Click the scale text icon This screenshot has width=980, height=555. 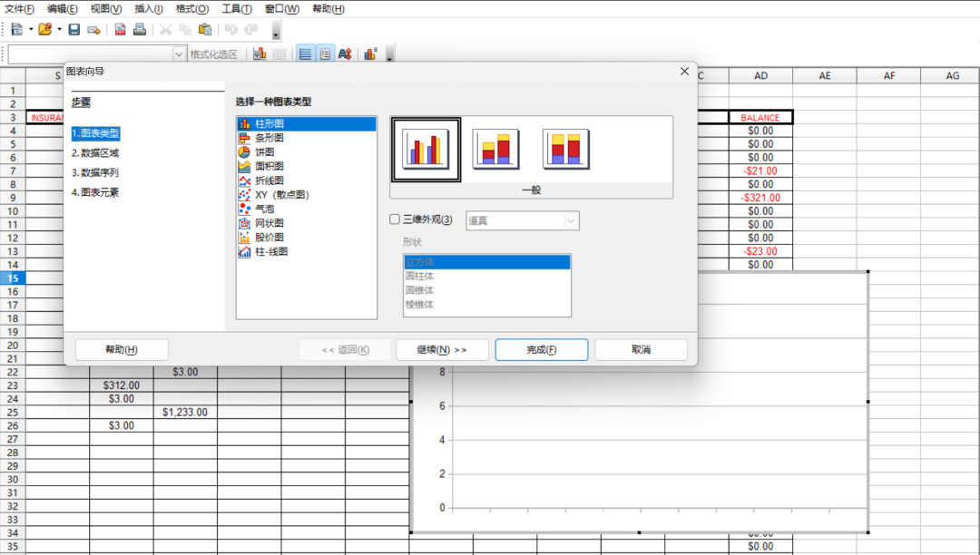tap(345, 54)
